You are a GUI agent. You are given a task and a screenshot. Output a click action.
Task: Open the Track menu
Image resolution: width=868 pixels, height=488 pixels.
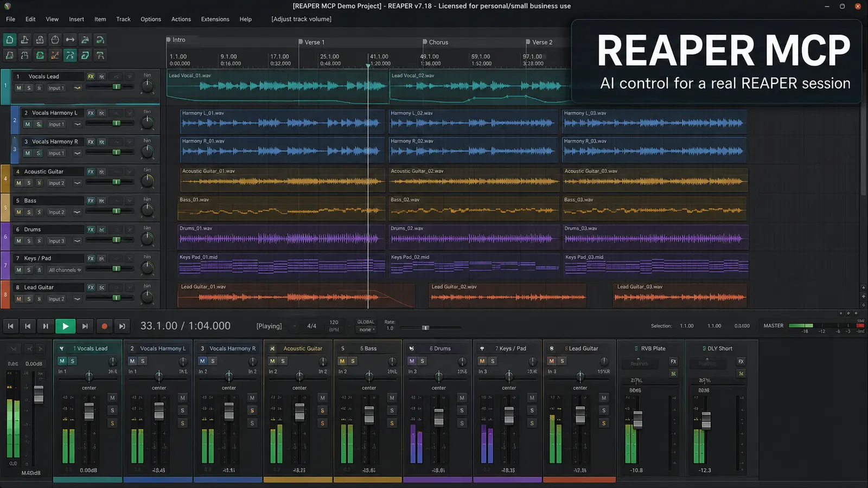(x=123, y=19)
